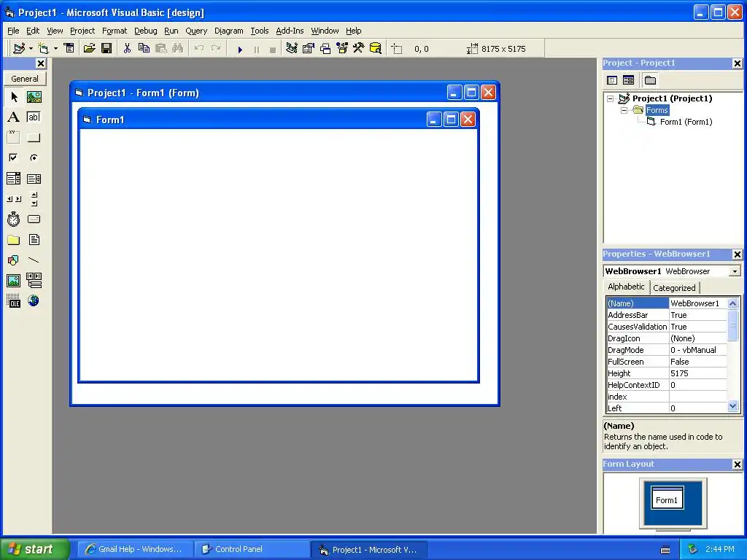
Task: Open the Add Form dropdown arrow
Action: coord(55,49)
